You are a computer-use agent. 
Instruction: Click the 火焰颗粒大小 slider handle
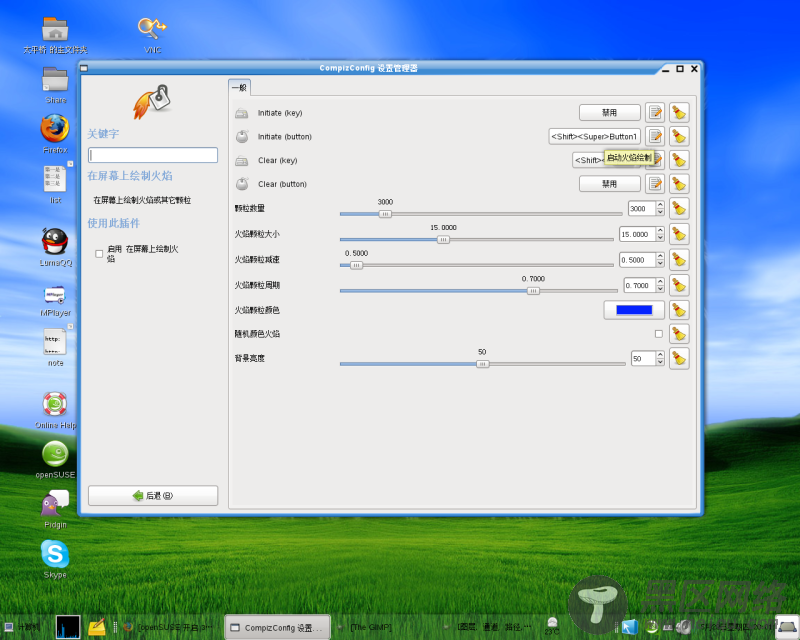click(x=443, y=240)
